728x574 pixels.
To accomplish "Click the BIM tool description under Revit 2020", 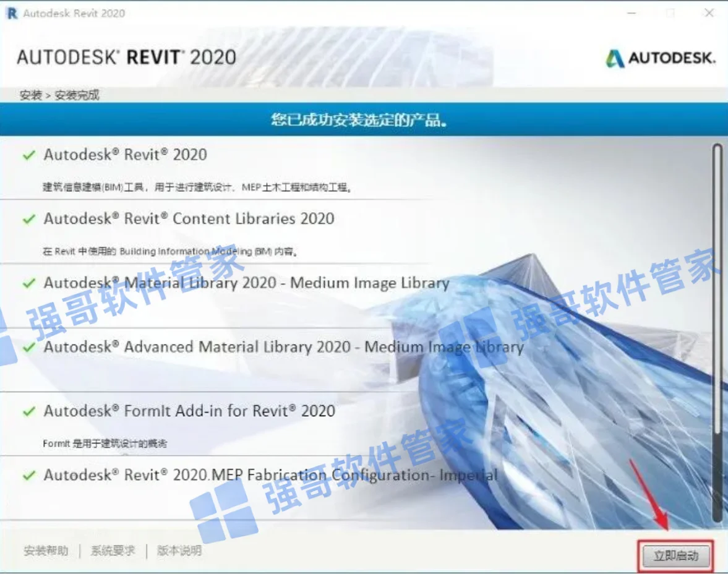I will (x=197, y=187).
